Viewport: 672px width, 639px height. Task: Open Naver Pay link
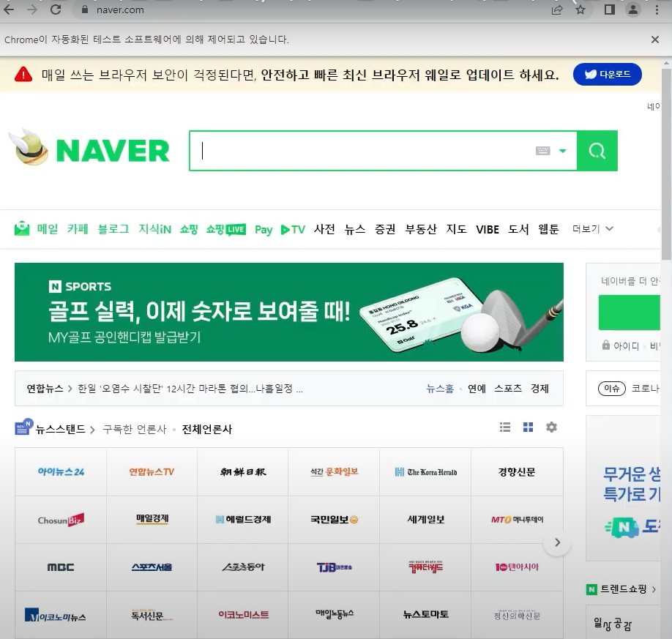click(x=264, y=230)
